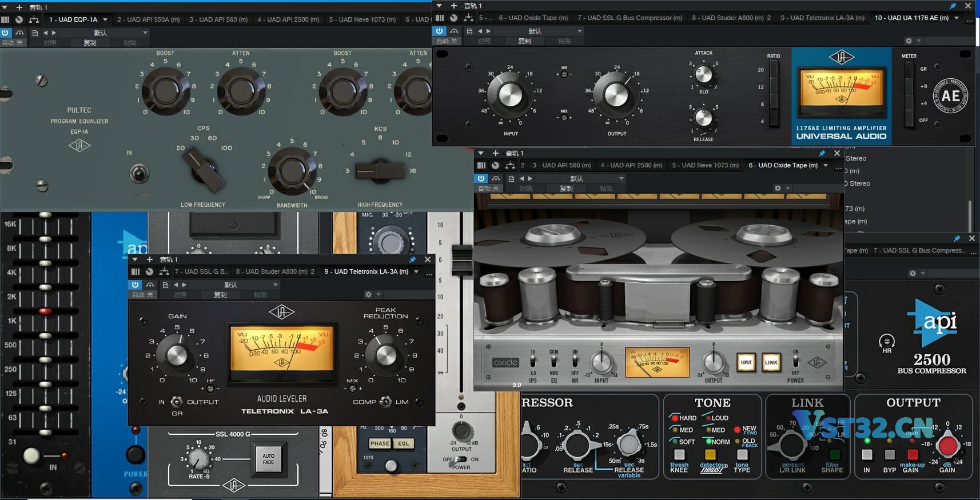
Task: Click the red API 2500 output GAIN knob
Action: (947, 445)
